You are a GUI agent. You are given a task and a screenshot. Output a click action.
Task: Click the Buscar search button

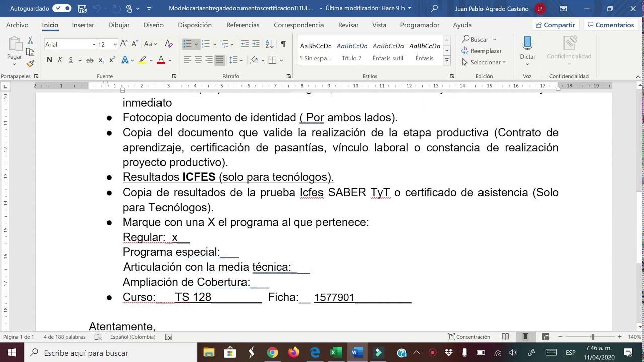[475, 39]
